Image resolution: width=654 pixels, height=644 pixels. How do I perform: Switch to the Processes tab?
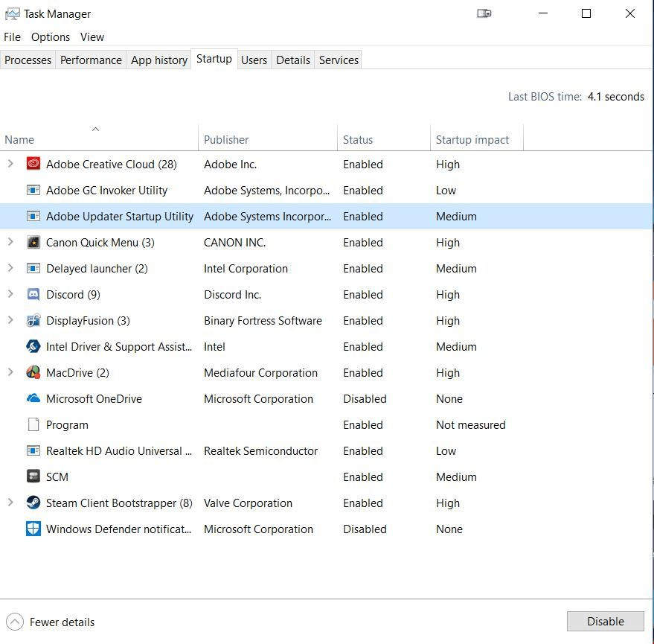[x=28, y=60]
